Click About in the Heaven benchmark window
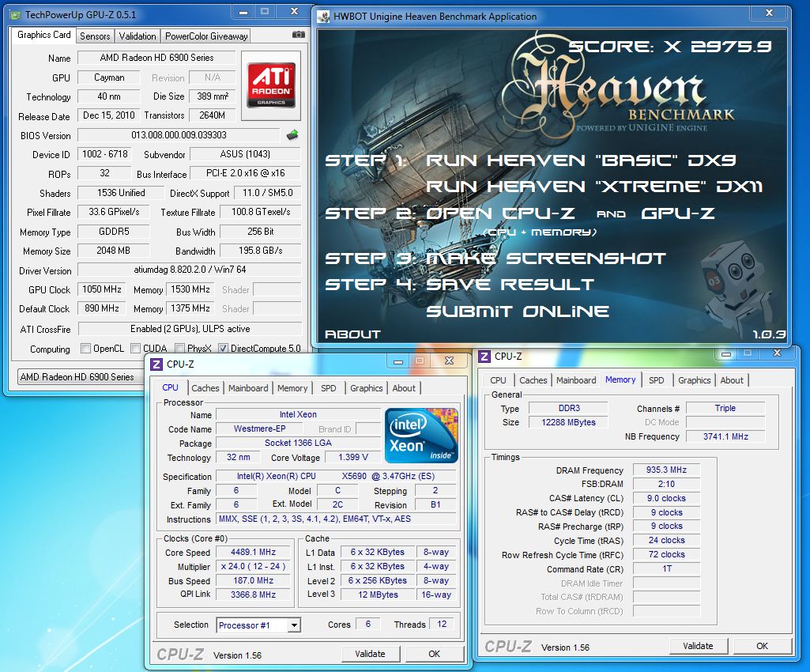Image resolution: width=810 pixels, height=672 pixels. click(x=352, y=334)
